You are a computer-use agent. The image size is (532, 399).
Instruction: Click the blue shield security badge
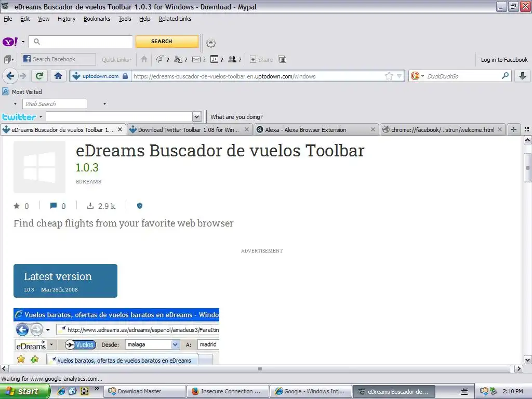click(x=139, y=206)
